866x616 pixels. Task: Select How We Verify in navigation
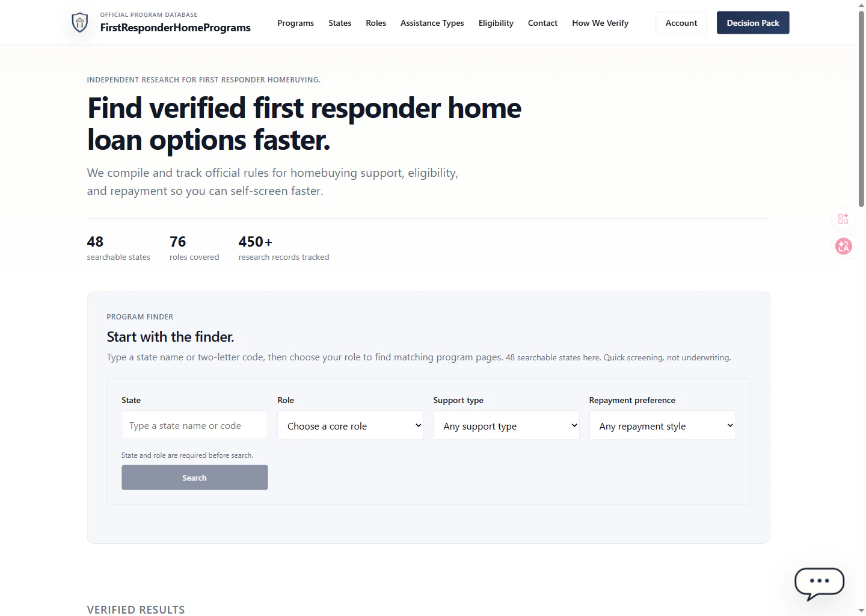click(600, 23)
